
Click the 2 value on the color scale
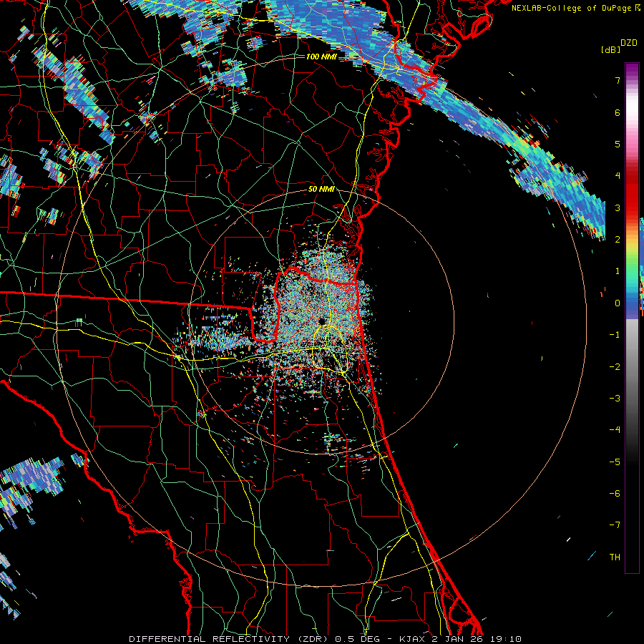click(618, 240)
